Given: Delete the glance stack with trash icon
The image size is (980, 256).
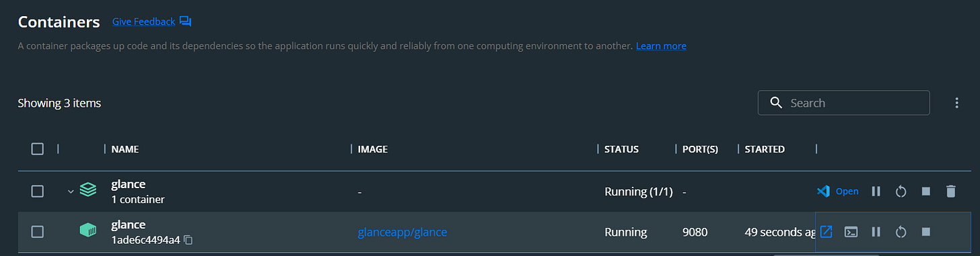Looking at the screenshot, I should [x=950, y=191].
